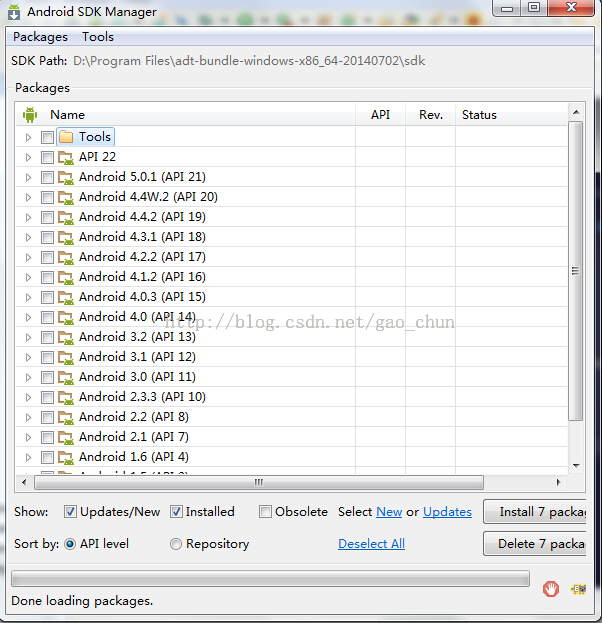Screen dimensions: 602x623
Task: Click the Updates selection link
Action: 447,512
